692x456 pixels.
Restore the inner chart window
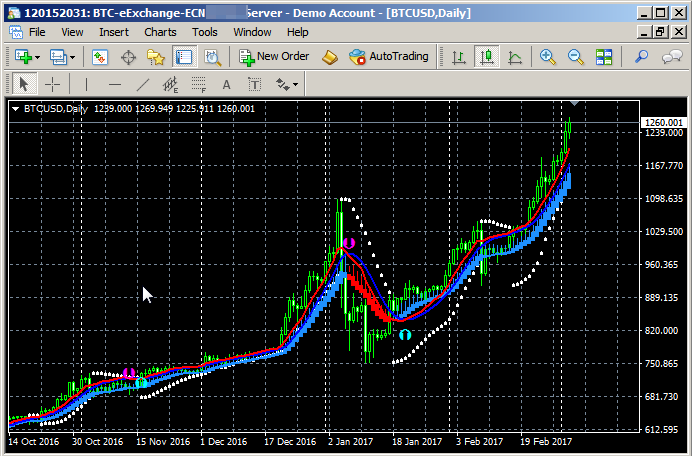(660, 32)
